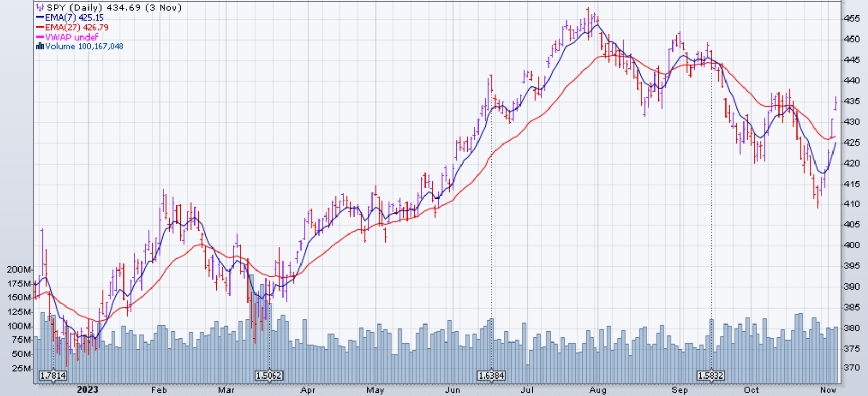The height and width of the screenshot is (396, 868).
Task: Select the 1.7814 dividend marker
Action: pyautogui.click(x=53, y=375)
